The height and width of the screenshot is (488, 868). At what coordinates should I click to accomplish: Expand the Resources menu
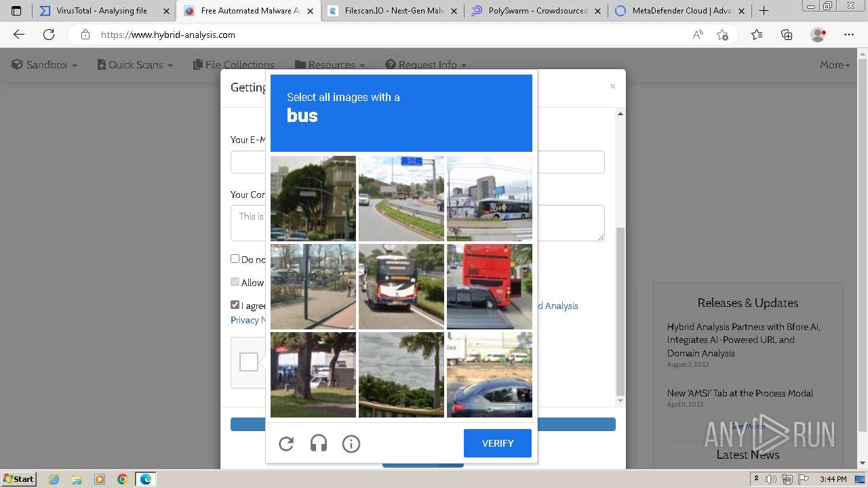330,65
